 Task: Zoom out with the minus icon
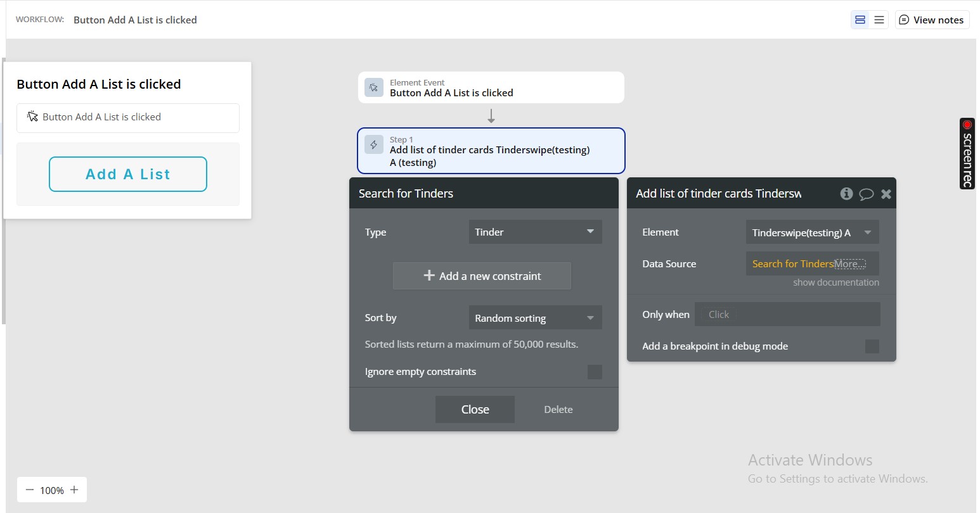coord(30,490)
